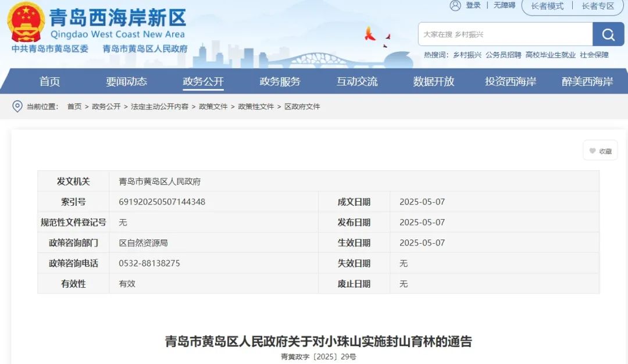
Task: Click document number 青黄政字〔2025〕29号
Action: point(319,356)
